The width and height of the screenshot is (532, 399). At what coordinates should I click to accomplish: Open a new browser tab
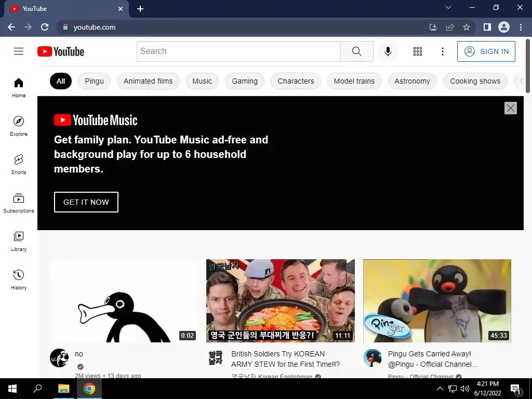click(140, 9)
